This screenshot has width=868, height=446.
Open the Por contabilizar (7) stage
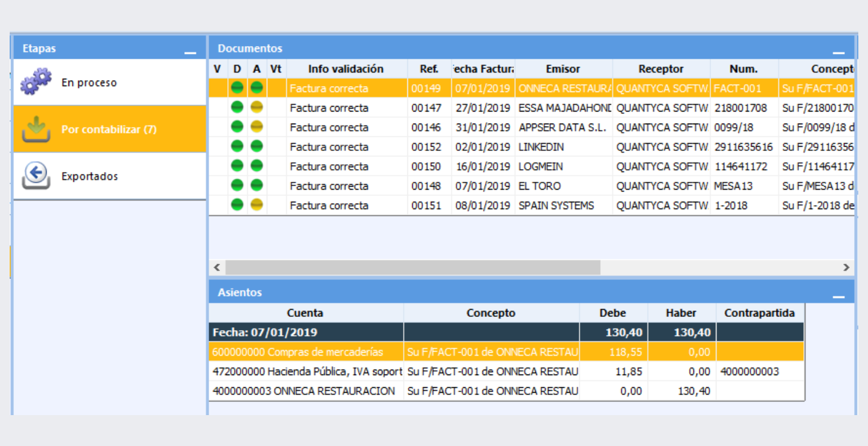click(x=109, y=130)
